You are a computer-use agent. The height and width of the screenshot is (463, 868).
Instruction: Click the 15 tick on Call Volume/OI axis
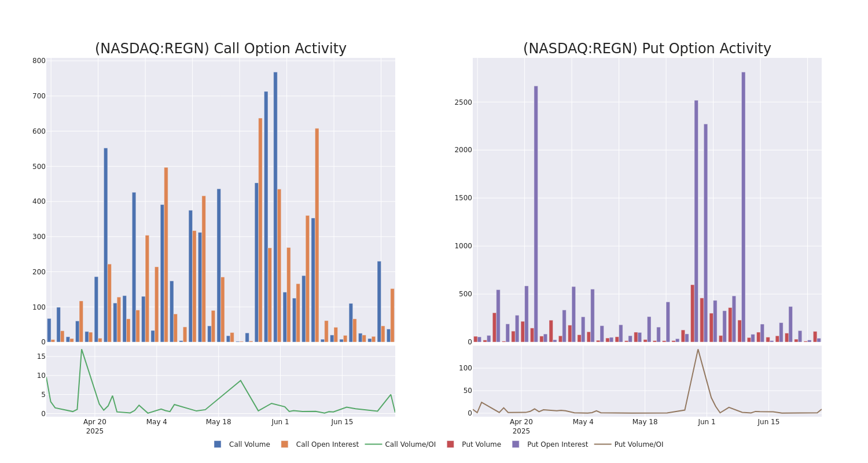[x=41, y=357]
